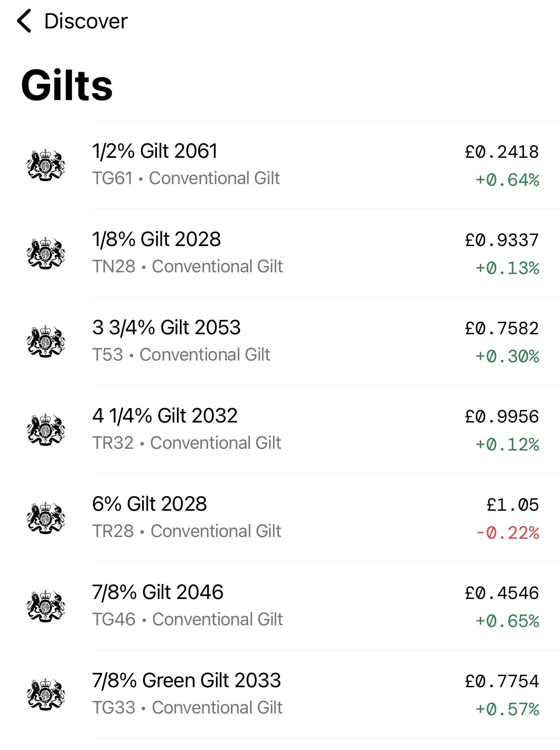Open the 1/8% Gilt 2028 listing
560x750 pixels.
coord(157,239)
